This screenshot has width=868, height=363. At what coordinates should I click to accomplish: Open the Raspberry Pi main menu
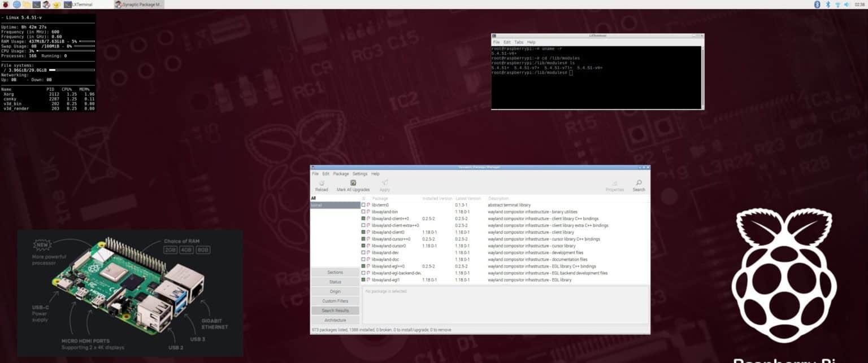coord(6,5)
